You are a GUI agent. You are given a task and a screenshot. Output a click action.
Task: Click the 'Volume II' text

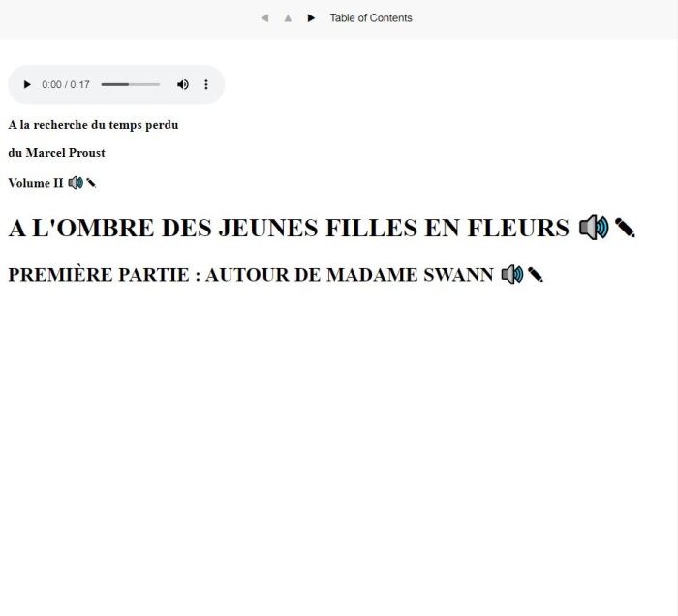point(36,183)
